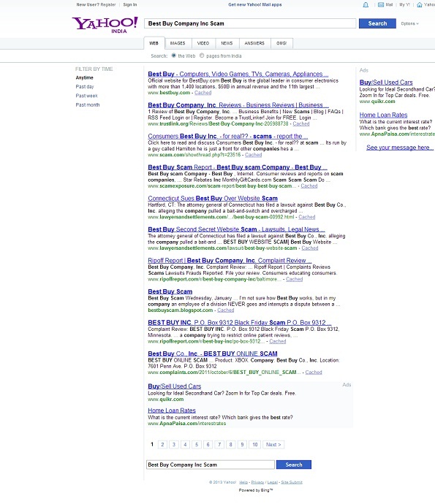Screen dimensions: 435x504
Task: Open 'Connecticut Sues Best Buy Over Website Scam'
Action: [213, 199]
